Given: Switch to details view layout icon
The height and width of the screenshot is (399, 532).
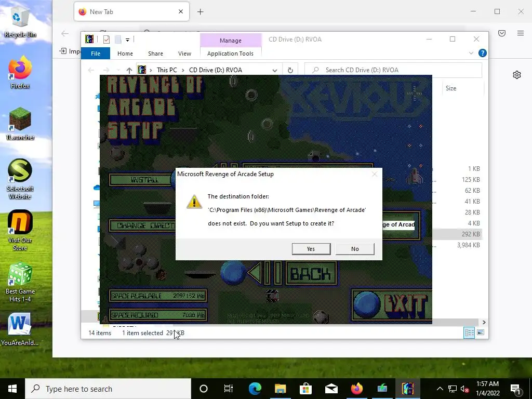Looking at the screenshot, I should [469, 332].
